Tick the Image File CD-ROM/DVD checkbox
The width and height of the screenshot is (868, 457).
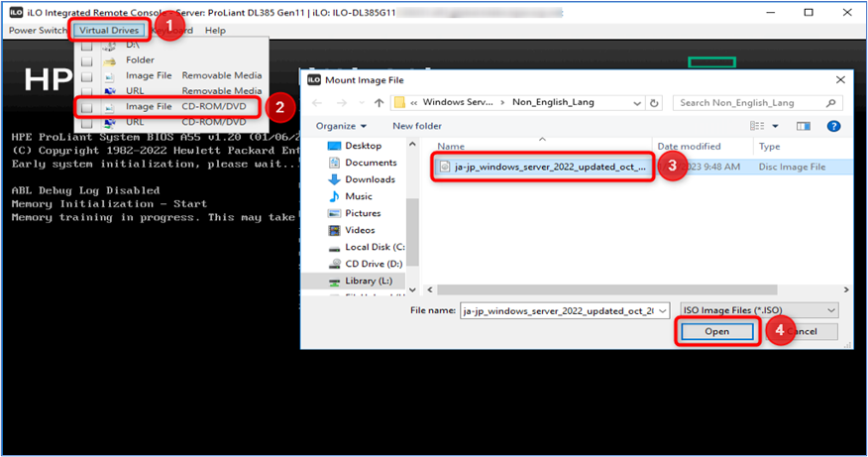87,106
